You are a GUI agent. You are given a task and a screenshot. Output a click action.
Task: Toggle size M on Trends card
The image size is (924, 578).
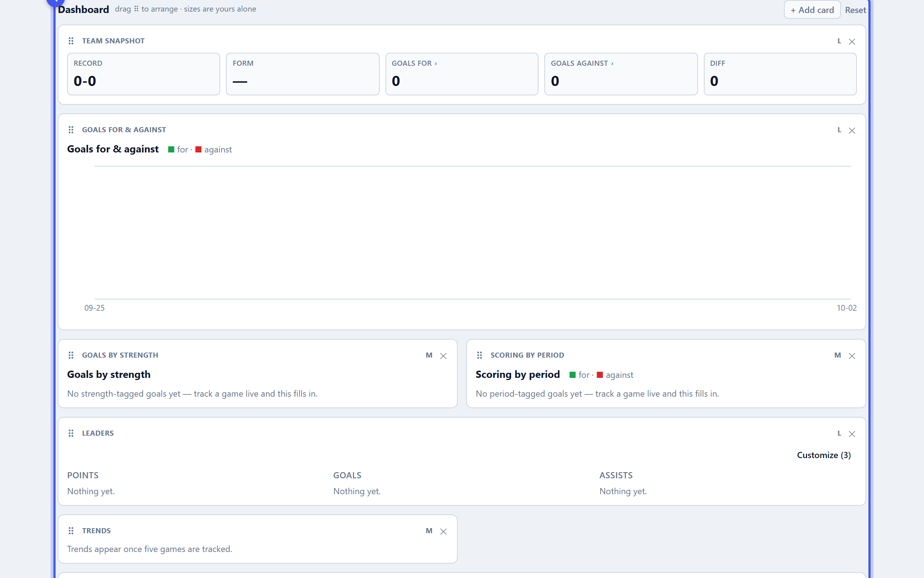(x=429, y=531)
